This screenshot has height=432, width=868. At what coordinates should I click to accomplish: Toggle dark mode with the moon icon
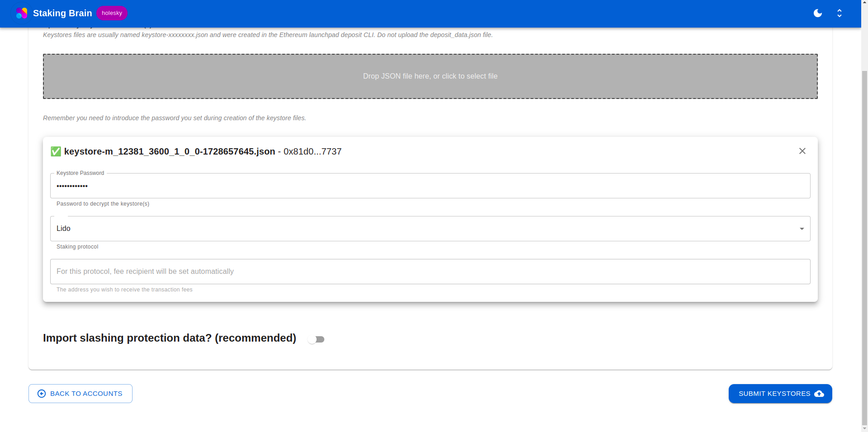pyautogui.click(x=817, y=13)
